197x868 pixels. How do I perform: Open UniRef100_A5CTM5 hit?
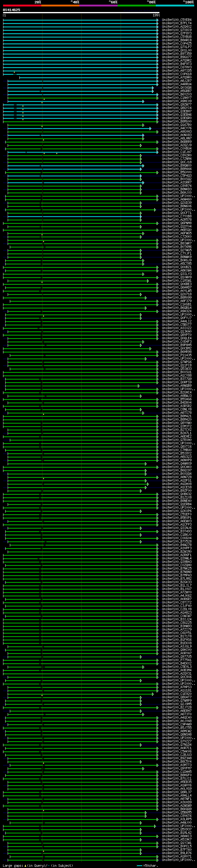tap(176, 264)
